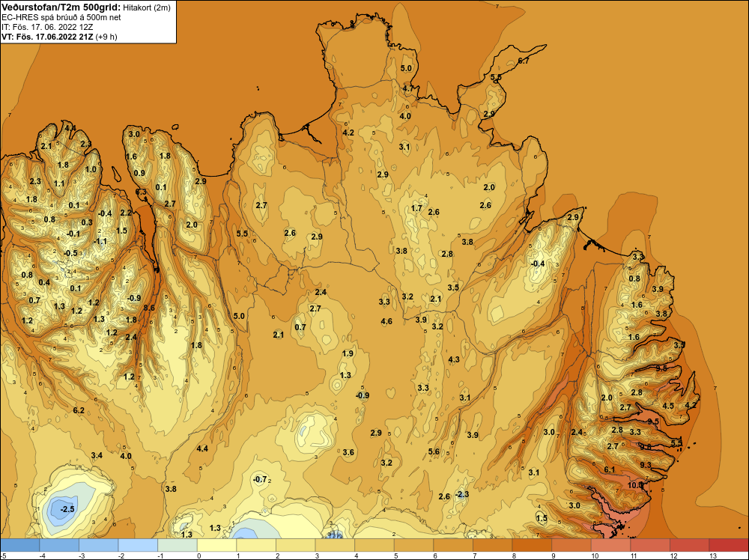This screenshot has height=560, width=749.
Task: Click the legend tick label '13'
Action: click(714, 556)
